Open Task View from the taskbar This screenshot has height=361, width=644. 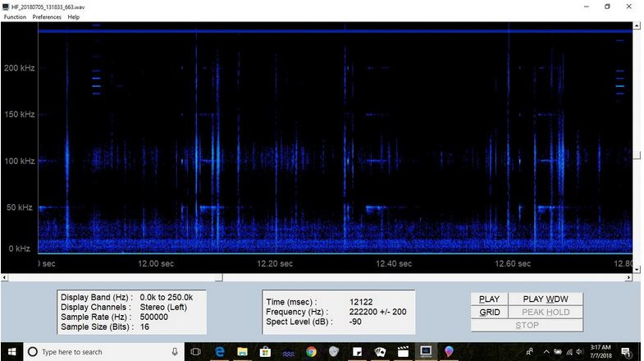[x=196, y=352]
